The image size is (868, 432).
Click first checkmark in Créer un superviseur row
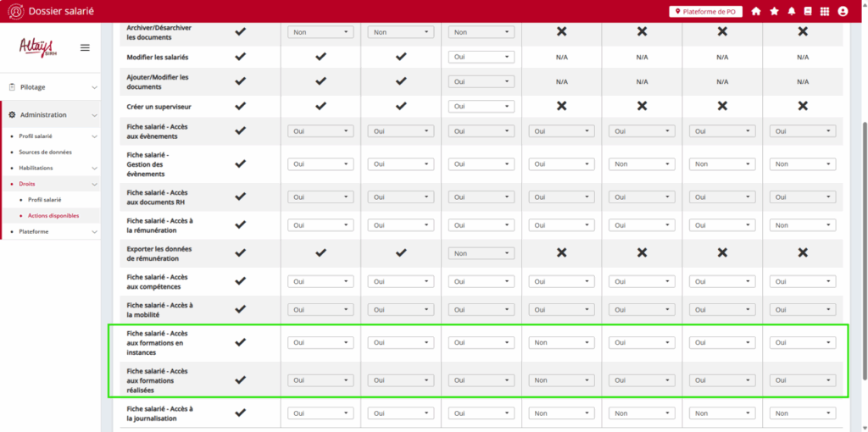point(241,106)
